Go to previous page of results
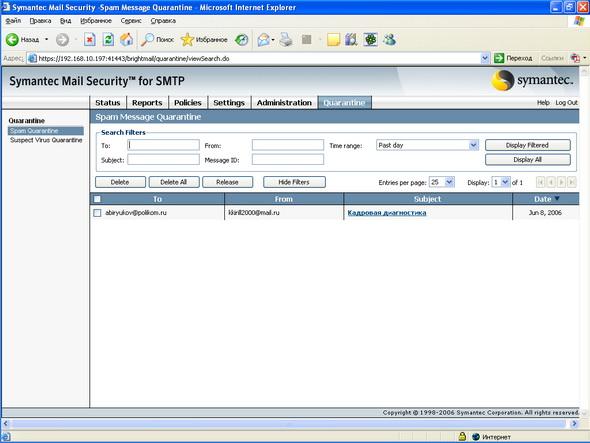 [x=551, y=182]
